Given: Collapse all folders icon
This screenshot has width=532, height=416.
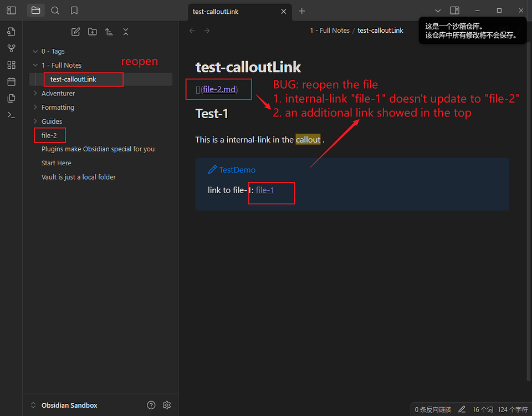Looking at the screenshot, I should pyautogui.click(x=126, y=32).
